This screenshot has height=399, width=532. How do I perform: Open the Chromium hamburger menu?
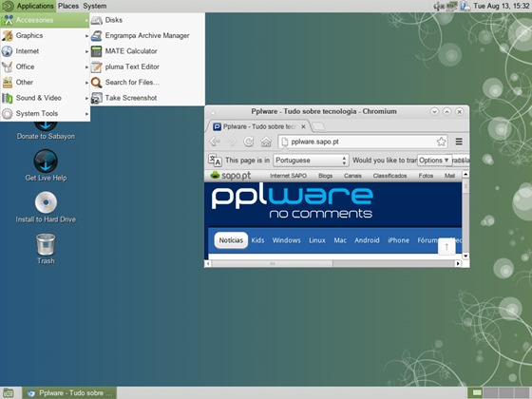[459, 142]
